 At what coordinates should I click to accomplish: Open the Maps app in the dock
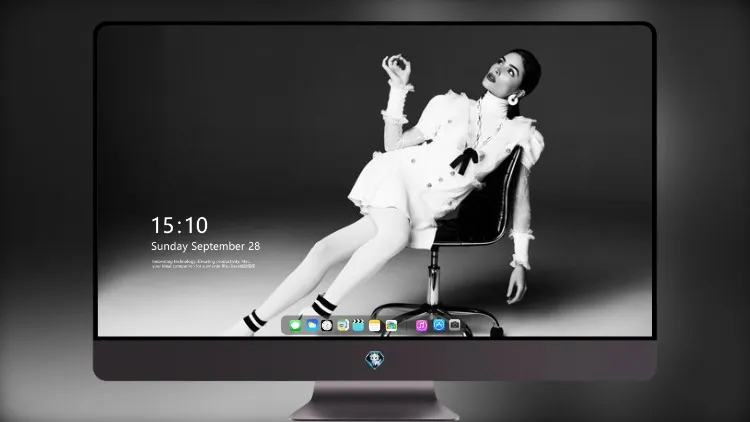tap(391, 325)
